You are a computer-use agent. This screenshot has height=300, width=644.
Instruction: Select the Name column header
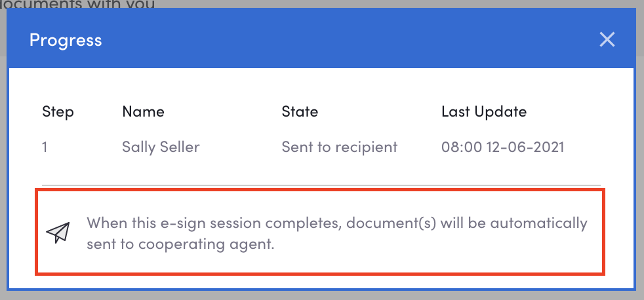coord(144,111)
